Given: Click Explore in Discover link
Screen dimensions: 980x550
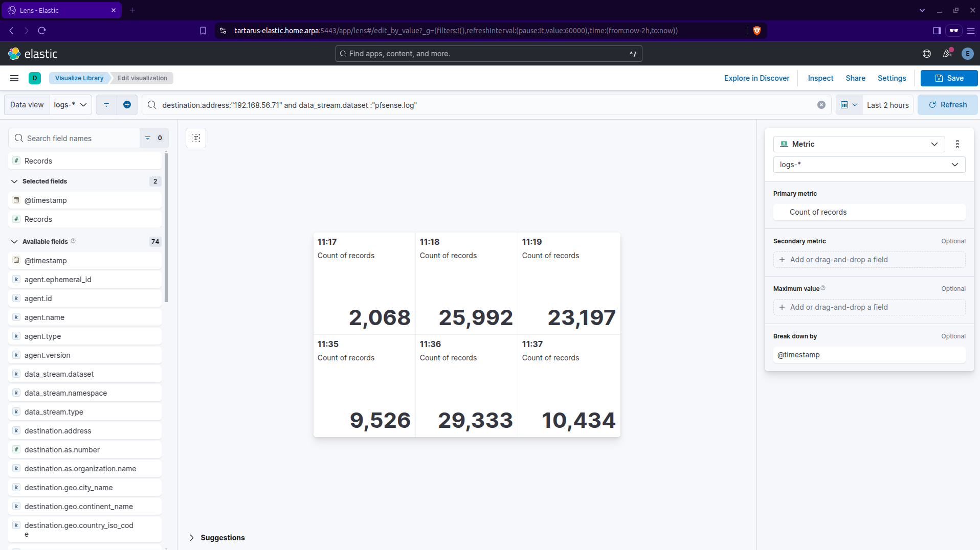Looking at the screenshot, I should click(x=756, y=78).
